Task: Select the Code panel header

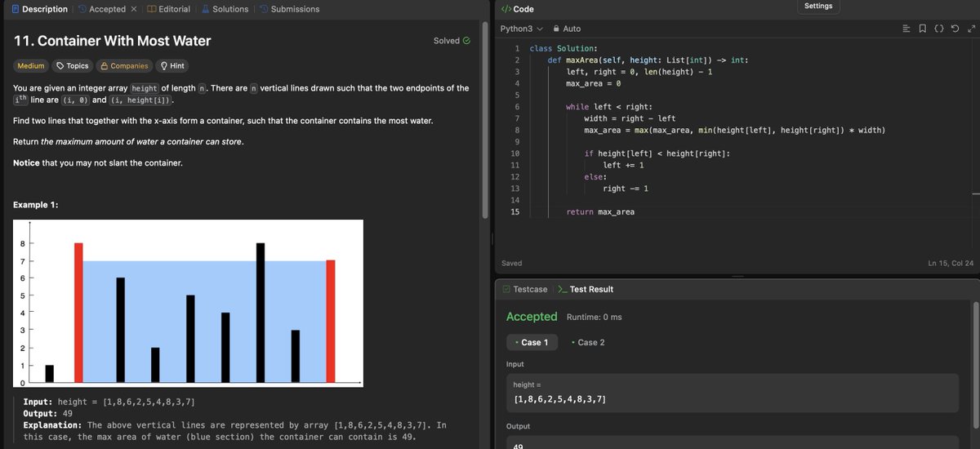Action: point(517,9)
